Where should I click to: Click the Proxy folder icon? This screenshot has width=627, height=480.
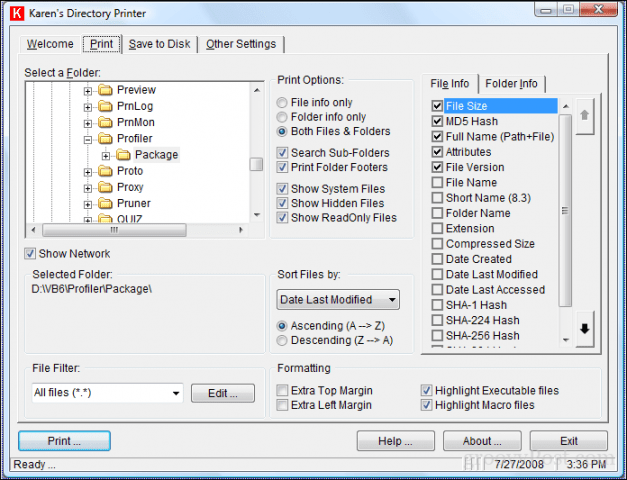pos(106,187)
